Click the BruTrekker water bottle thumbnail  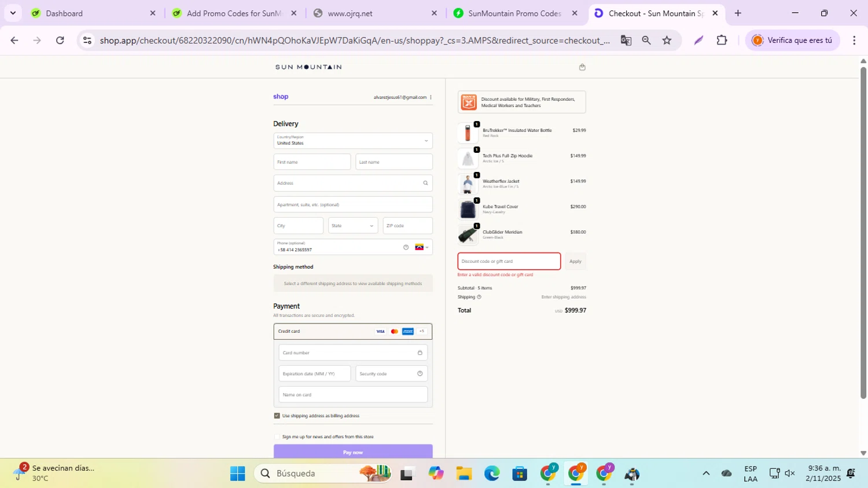point(468,133)
